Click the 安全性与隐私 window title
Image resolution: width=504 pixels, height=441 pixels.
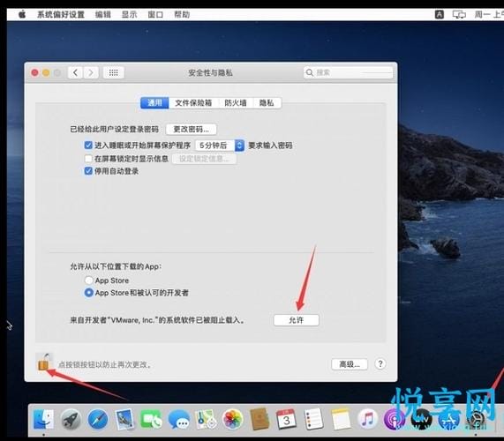211,73
